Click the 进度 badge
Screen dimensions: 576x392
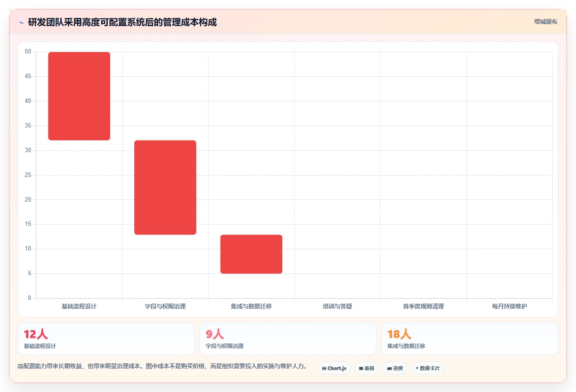point(395,368)
